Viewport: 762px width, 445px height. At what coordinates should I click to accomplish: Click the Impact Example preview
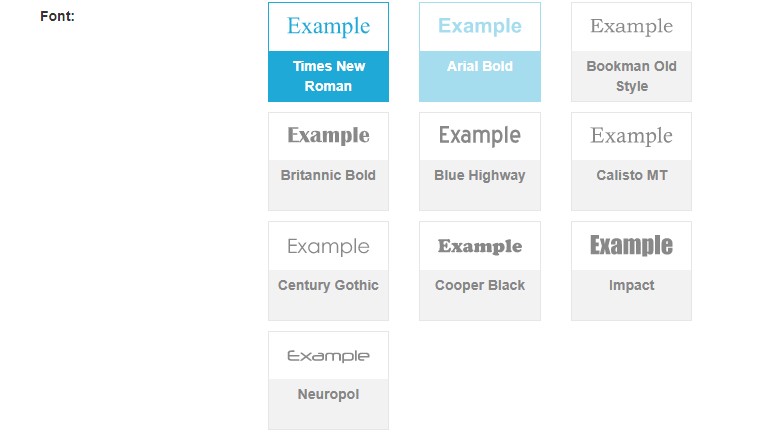coord(631,246)
